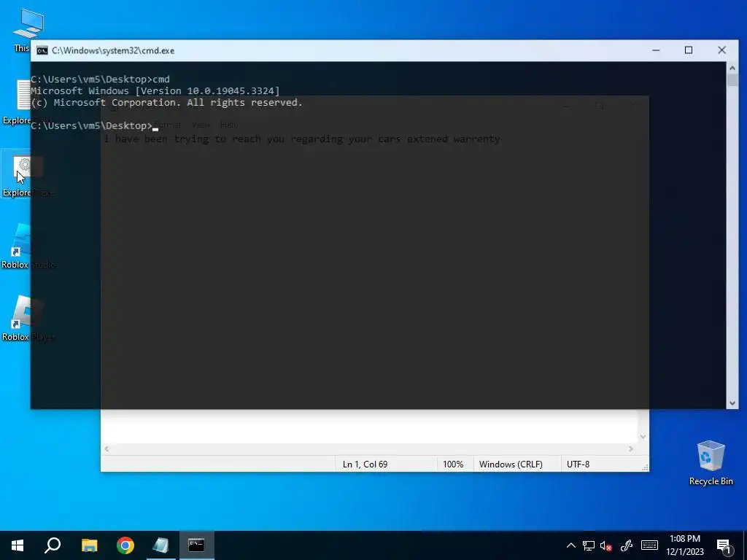Click the Notepad horizontal scrollbar right arrow
This screenshot has height=560, width=747.
(631, 449)
